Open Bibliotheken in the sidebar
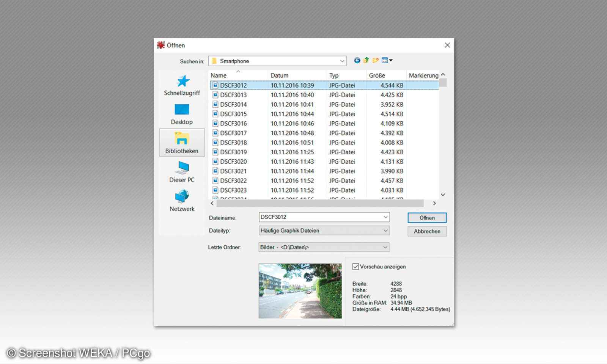 point(182,143)
